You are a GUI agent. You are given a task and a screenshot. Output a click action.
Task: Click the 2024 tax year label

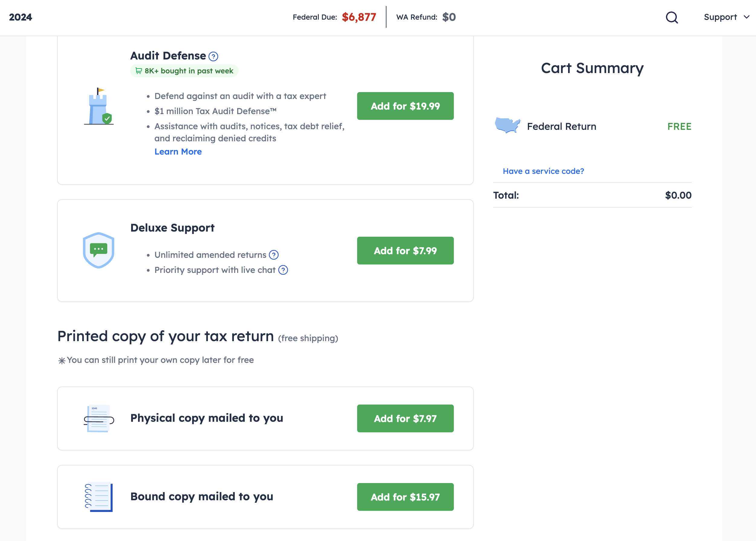click(21, 17)
